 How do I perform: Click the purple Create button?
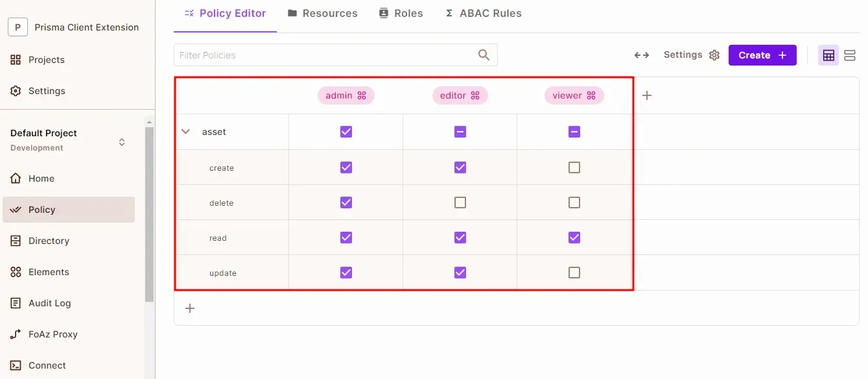click(x=762, y=55)
